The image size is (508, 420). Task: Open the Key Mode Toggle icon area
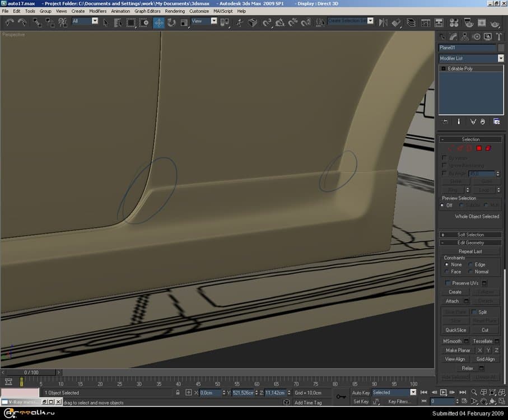tap(424, 401)
